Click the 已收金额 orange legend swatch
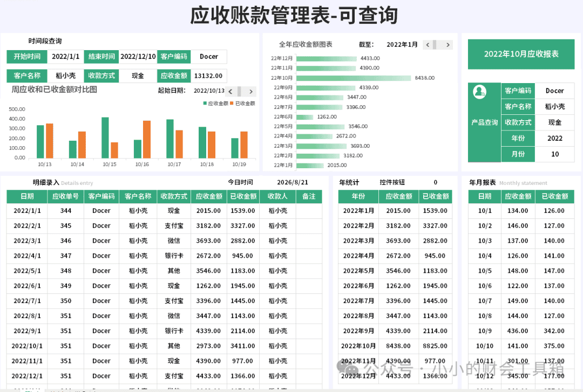The height and width of the screenshot is (392, 583). pyautogui.click(x=232, y=104)
